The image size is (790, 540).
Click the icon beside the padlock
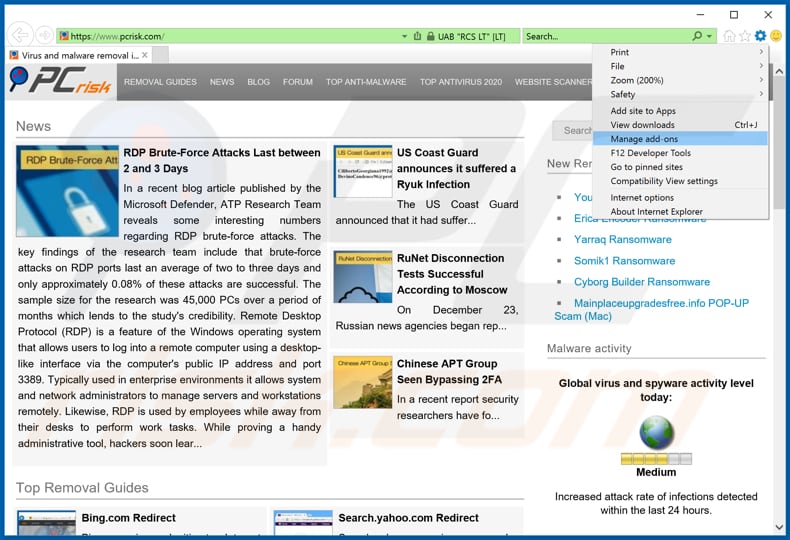pyautogui.click(x=417, y=36)
